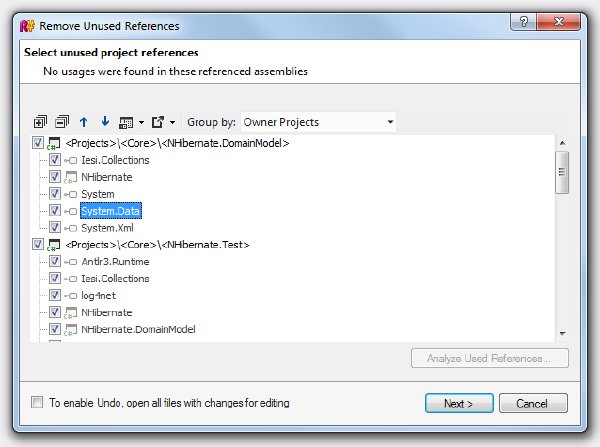Image resolution: width=600 pixels, height=447 pixels.
Task: Open the Export options dropdown arrow
Action: 173,122
